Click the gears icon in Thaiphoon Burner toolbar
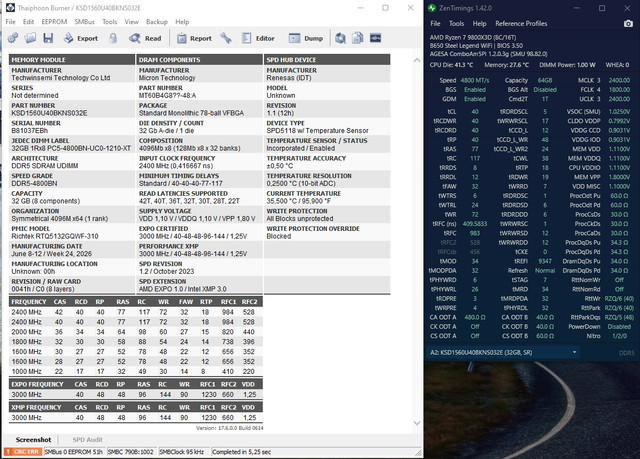Viewport: 640px width, 459px height. [13, 38]
